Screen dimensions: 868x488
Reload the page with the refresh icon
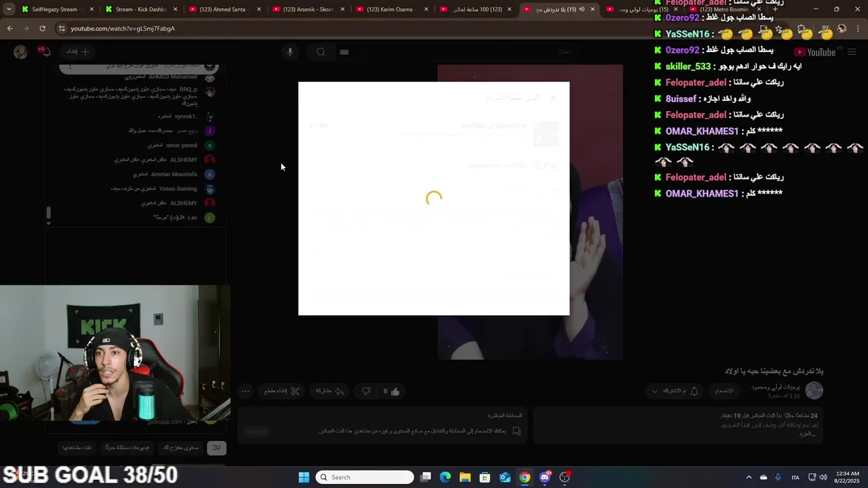click(42, 28)
